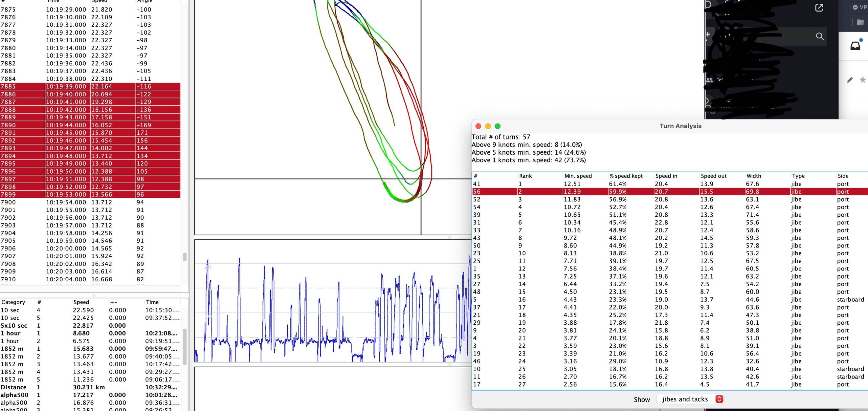Screen dimensions: 868x411
Task: Click the gray star icon
Action: click(x=862, y=80)
